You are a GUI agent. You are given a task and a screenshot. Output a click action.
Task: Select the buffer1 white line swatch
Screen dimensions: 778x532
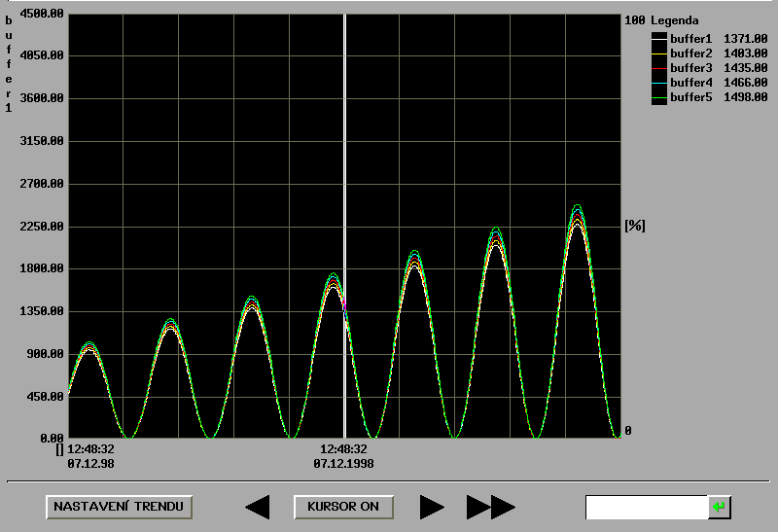pyautogui.click(x=659, y=39)
